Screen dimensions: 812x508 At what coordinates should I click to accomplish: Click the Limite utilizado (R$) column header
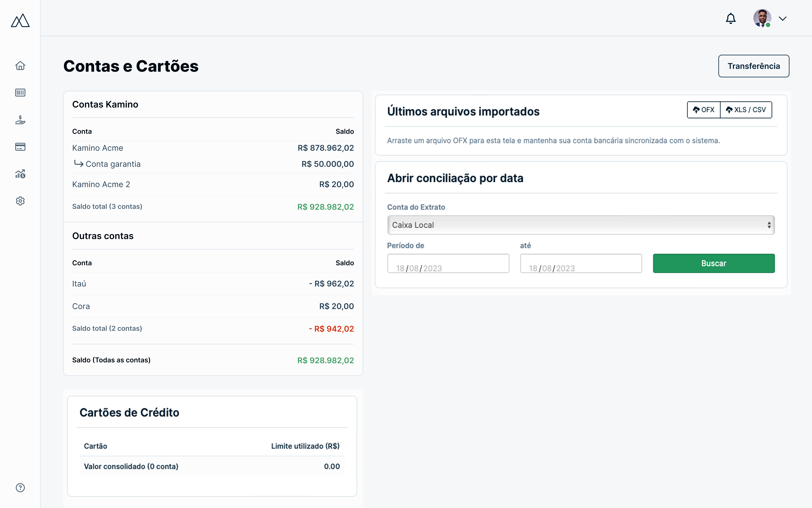point(305,446)
